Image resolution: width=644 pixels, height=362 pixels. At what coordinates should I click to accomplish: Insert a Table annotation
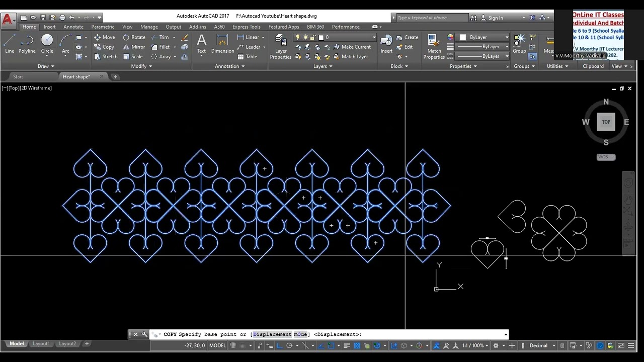click(248, 57)
